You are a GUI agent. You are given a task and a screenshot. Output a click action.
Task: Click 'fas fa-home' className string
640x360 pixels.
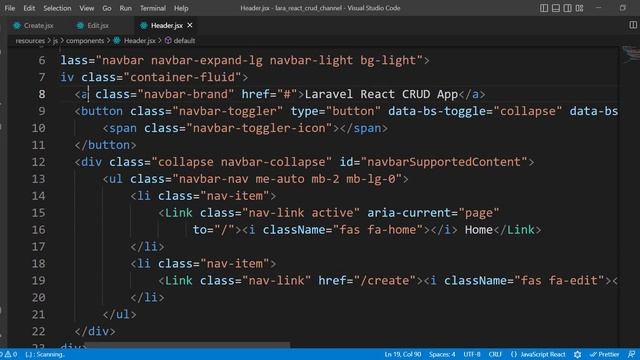point(378,230)
